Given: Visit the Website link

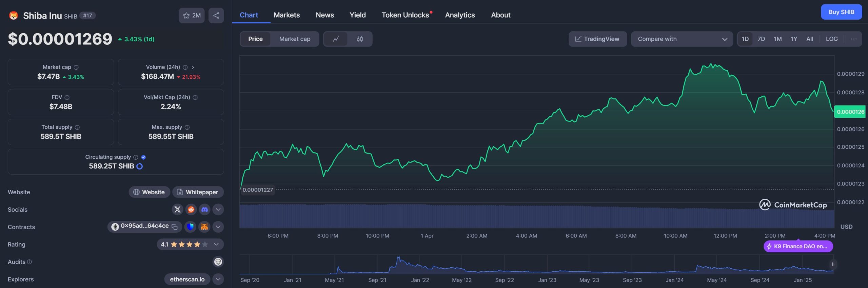Looking at the screenshot, I should [x=149, y=192].
